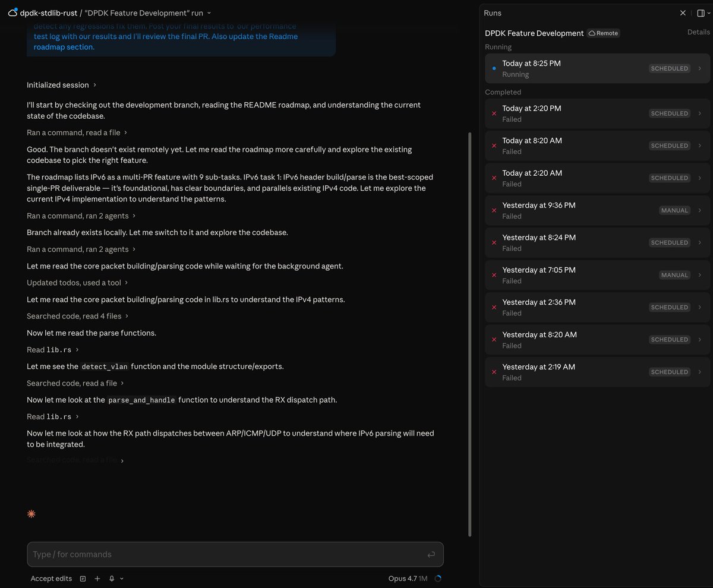Click the failed X icon for Yesterday 9:36 PM
This screenshot has height=588, width=713.
(494, 210)
